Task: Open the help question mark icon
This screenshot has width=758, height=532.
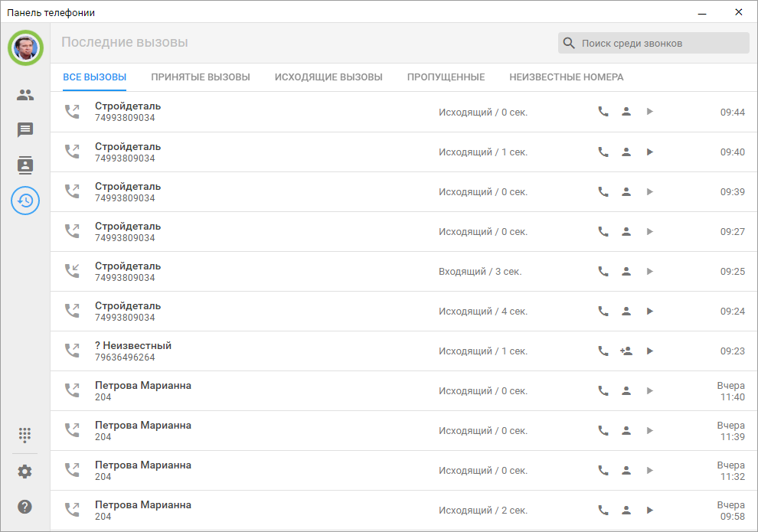Action: [25, 507]
